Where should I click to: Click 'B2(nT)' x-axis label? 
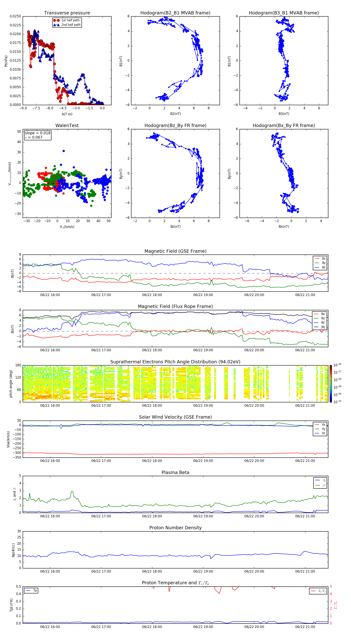coord(175,114)
